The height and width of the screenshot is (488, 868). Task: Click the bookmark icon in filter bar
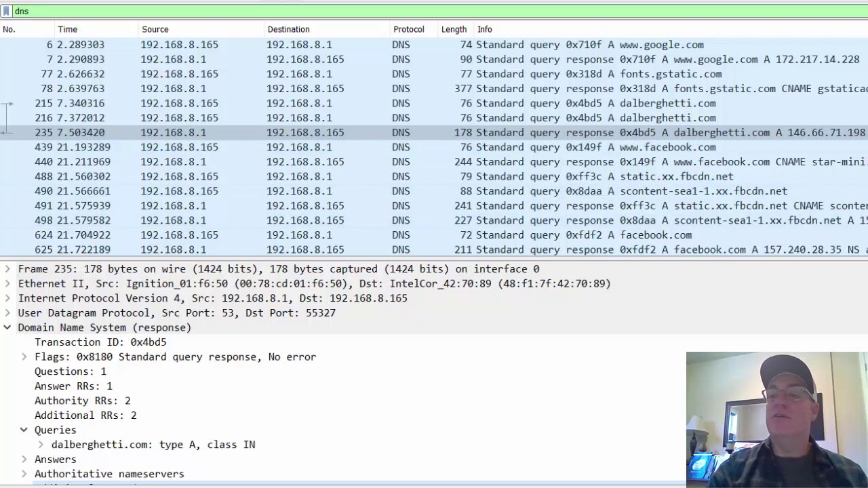pyautogui.click(x=6, y=11)
